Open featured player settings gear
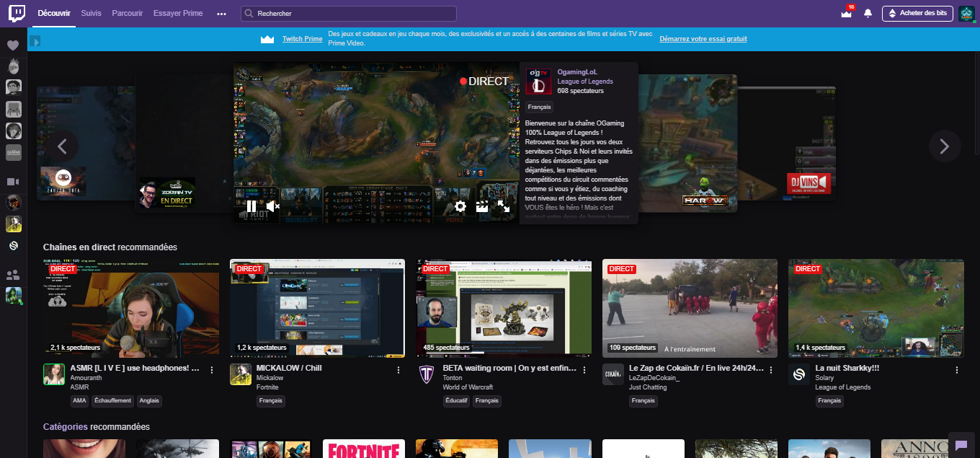The height and width of the screenshot is (458, 980). (x=460, y=206)
